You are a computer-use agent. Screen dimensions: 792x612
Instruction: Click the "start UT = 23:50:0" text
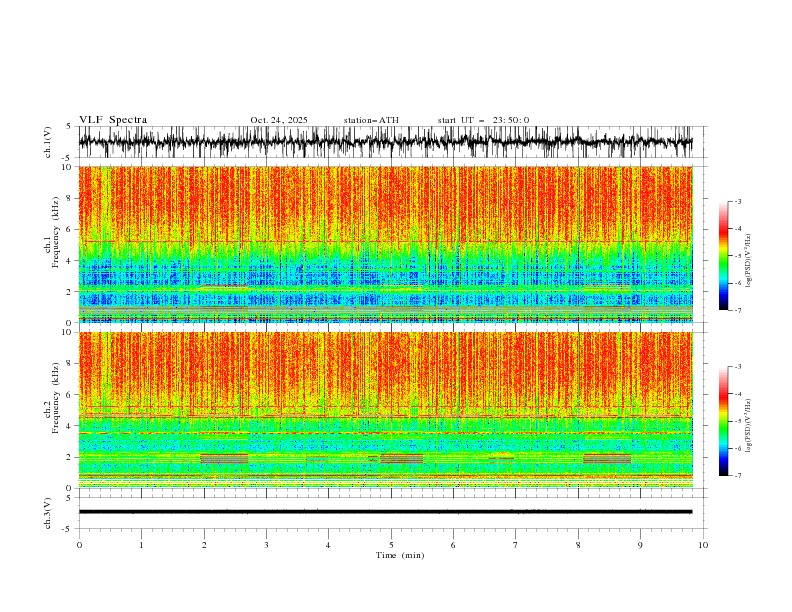click(483, 120)
